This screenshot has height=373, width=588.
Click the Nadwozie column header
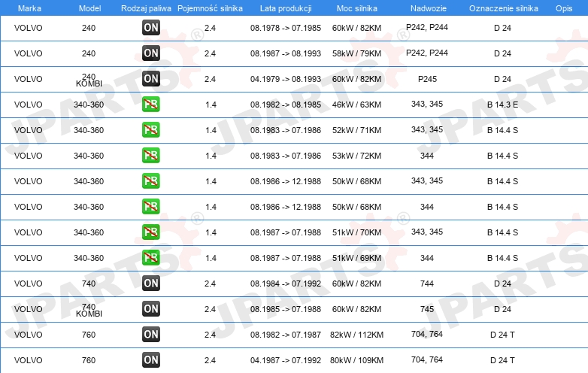click(429, 8)
